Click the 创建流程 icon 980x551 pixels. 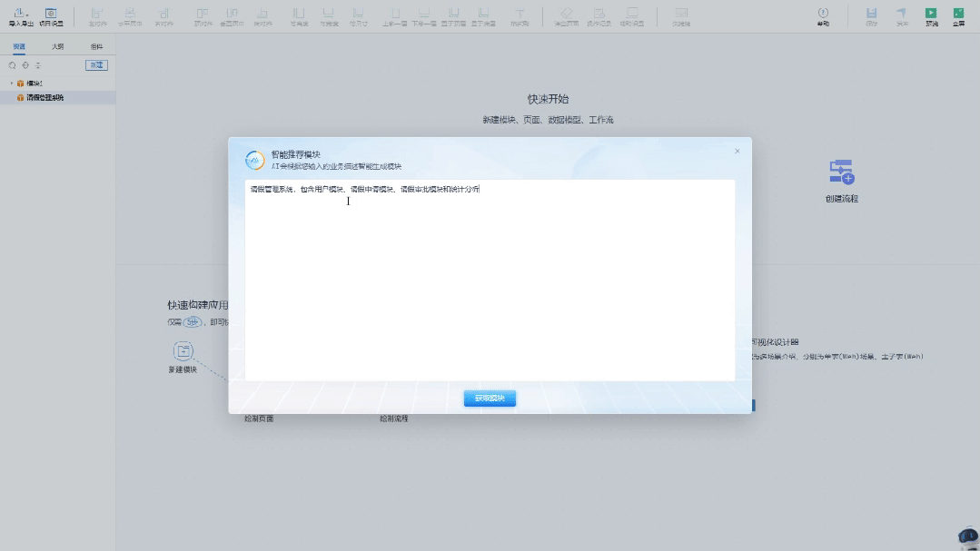[841, 172]
